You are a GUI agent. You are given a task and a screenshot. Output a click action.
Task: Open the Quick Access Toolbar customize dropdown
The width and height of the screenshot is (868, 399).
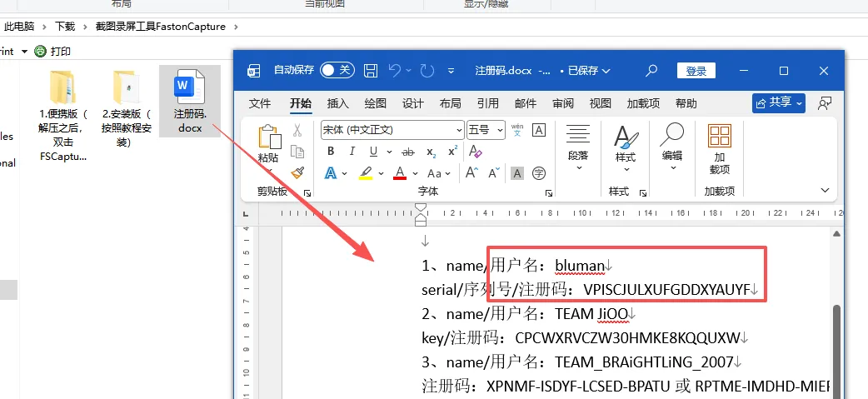[451, 71]
